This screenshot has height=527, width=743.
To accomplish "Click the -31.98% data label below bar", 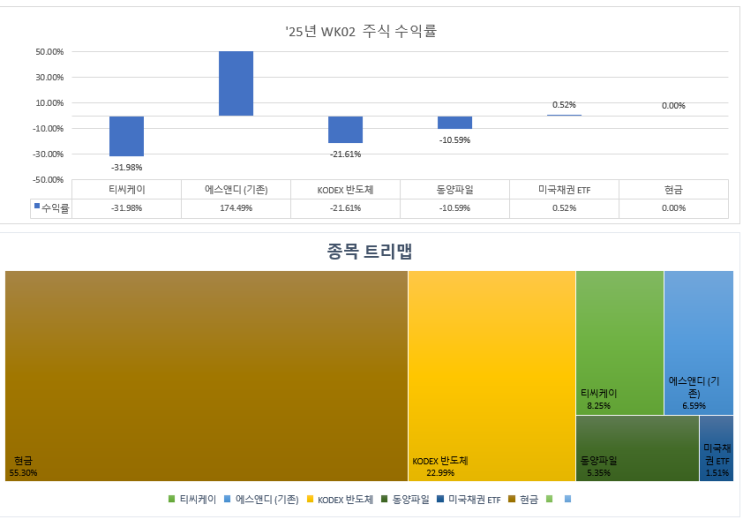I will [x=127, y=167].
